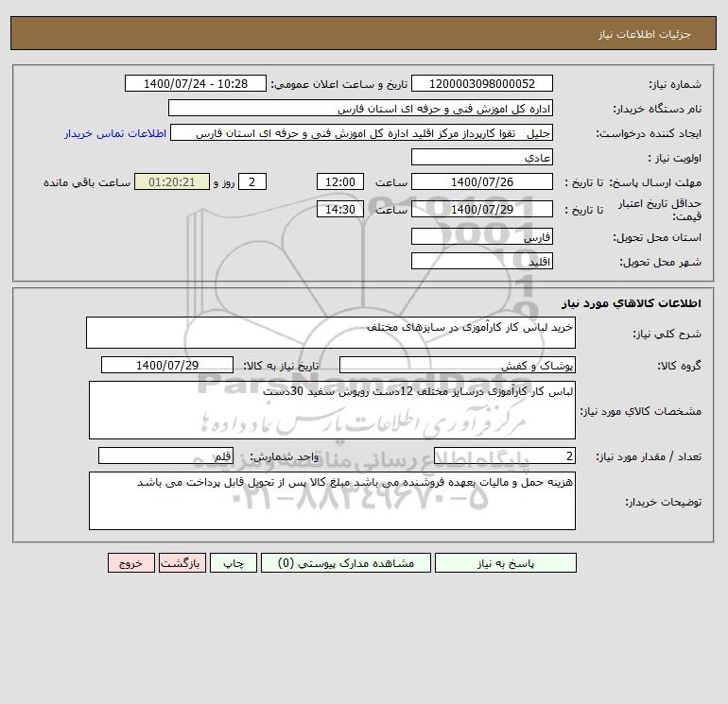Click the توضیحات خریدار label
Image resolution: width=728 pixels, height=704 pixels.
pos(663,502)
